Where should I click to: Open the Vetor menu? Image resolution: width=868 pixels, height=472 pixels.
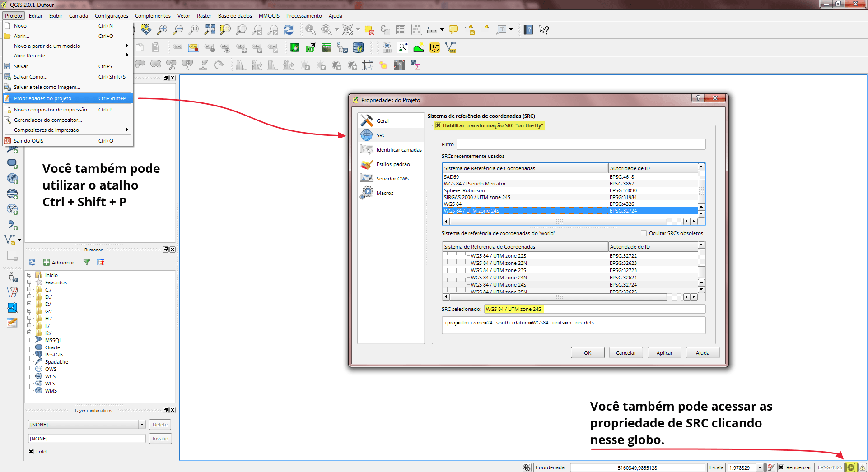183,16
